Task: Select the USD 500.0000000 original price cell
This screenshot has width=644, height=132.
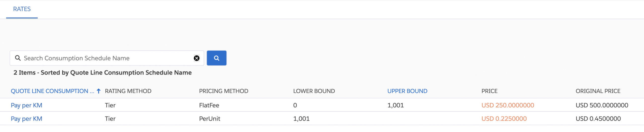Action: 602,105
